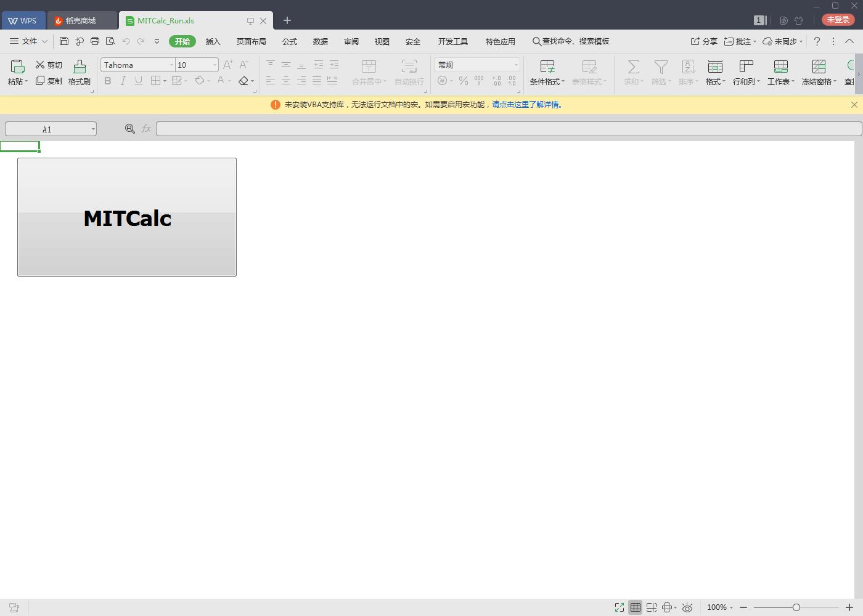863x616 pixels.
Task: Click 未登录 login button
Action: point(838,20)
